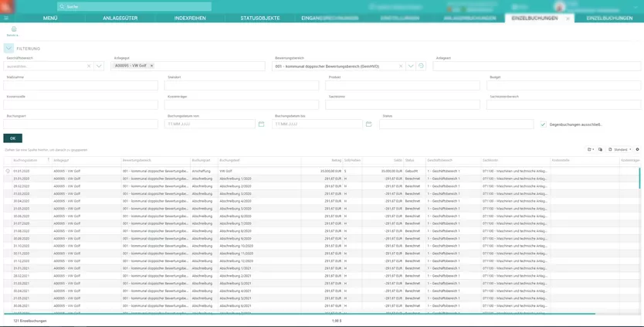Click the Status filter field
Viewport: 644px width, 327px height.
[456, 124]
